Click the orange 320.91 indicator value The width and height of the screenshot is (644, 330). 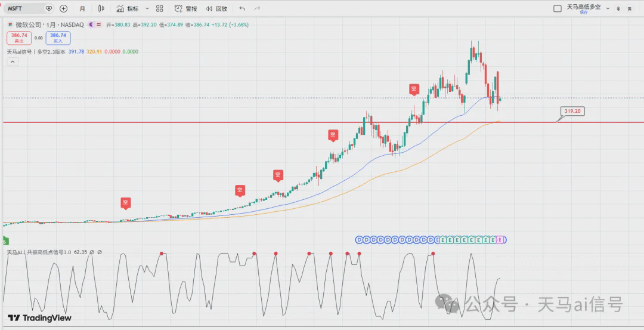click(x=94, y=52)
